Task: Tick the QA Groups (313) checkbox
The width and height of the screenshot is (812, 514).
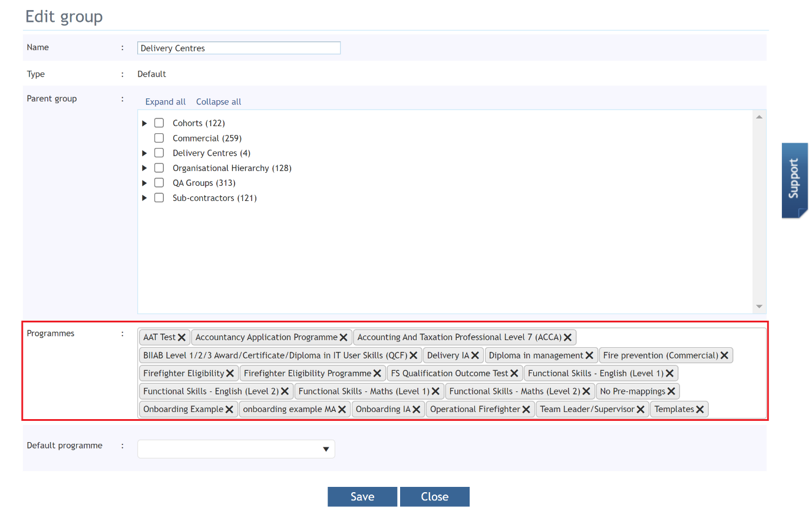Action: tap(159, 183)
